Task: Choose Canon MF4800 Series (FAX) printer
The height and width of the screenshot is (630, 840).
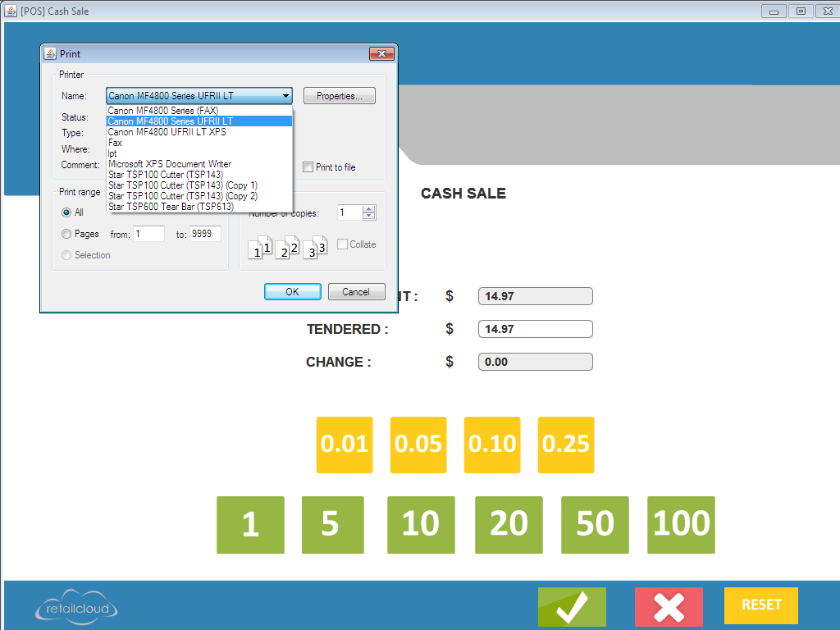Action: click(x=199, y=111)
